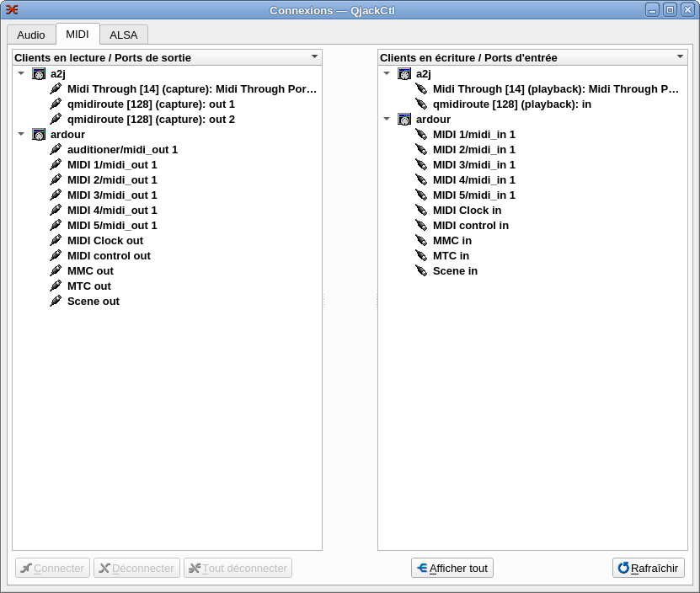
Task: Click plug icon of Midi Through capture port
Action: [x=56, y=88]
